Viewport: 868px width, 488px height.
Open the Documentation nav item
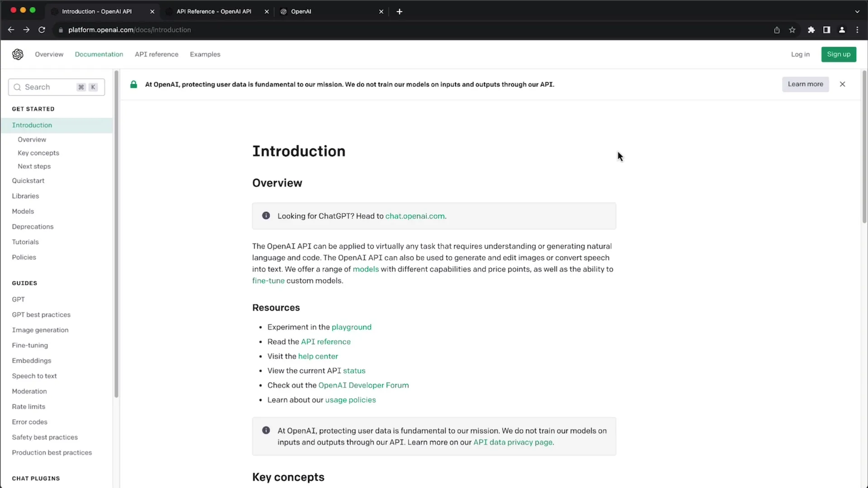tap(99, 54)
